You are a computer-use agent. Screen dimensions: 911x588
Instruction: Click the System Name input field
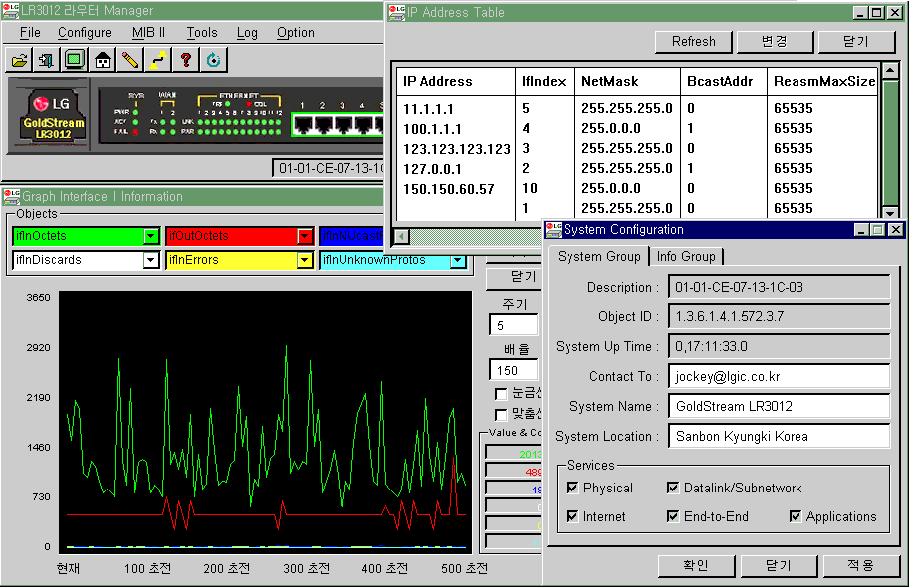tap(780, 406)
